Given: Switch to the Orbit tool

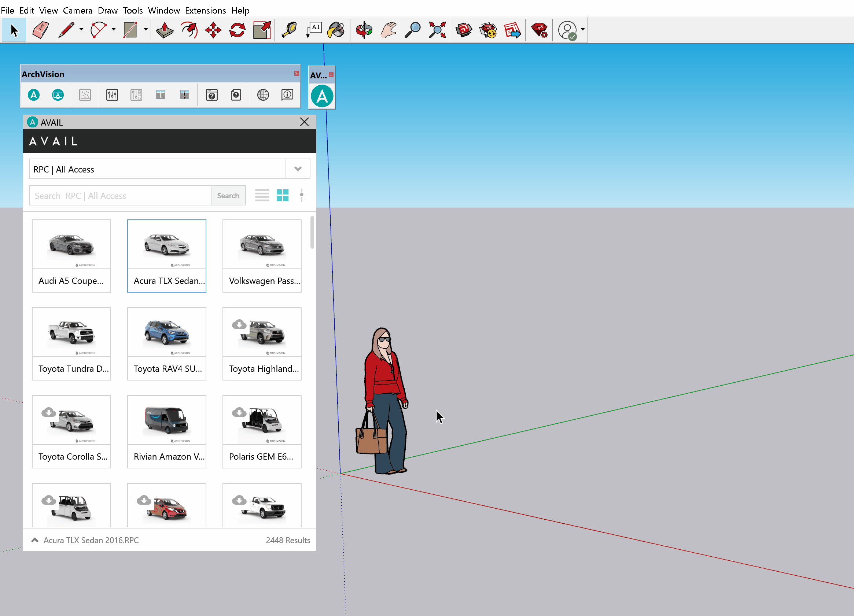Looking at the screenshot, I should [363, 30].
